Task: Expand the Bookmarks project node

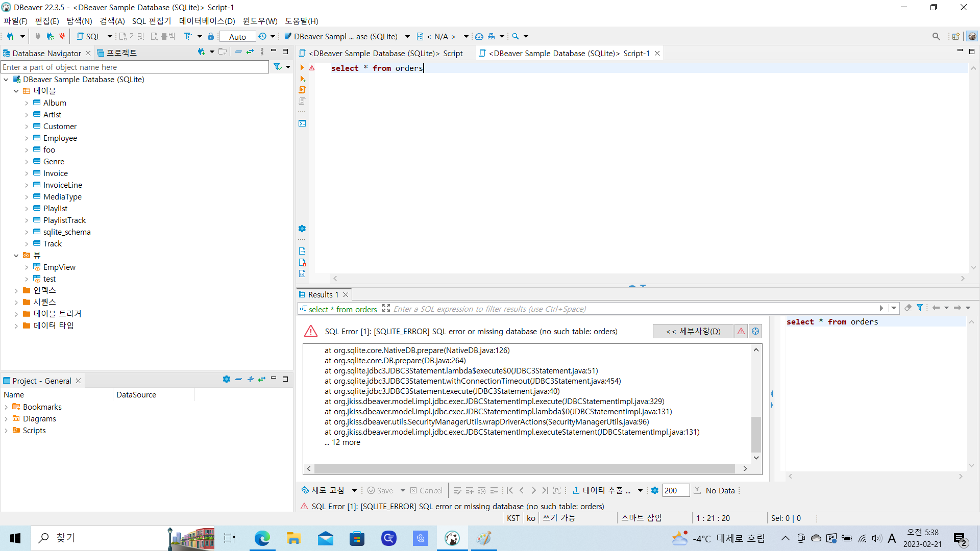Action: [x=6, y=407]
